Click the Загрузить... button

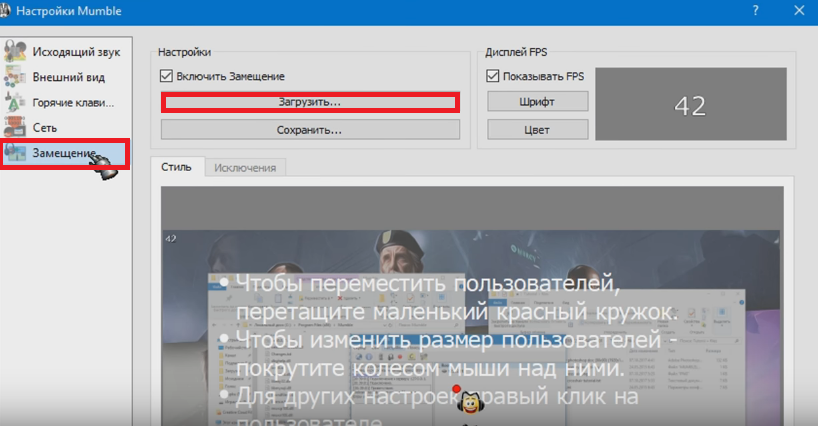click(x=310, y=102)
